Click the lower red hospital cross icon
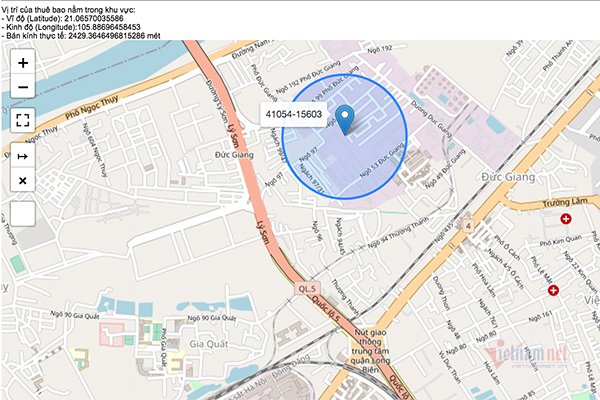600x400 pixels. [x=553, y=291]
